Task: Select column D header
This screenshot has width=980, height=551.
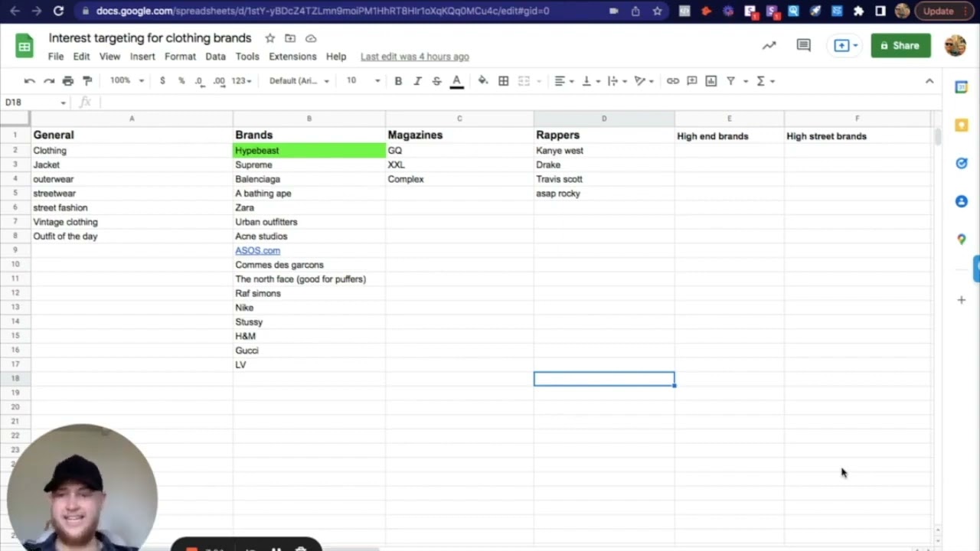Action: 604,119
